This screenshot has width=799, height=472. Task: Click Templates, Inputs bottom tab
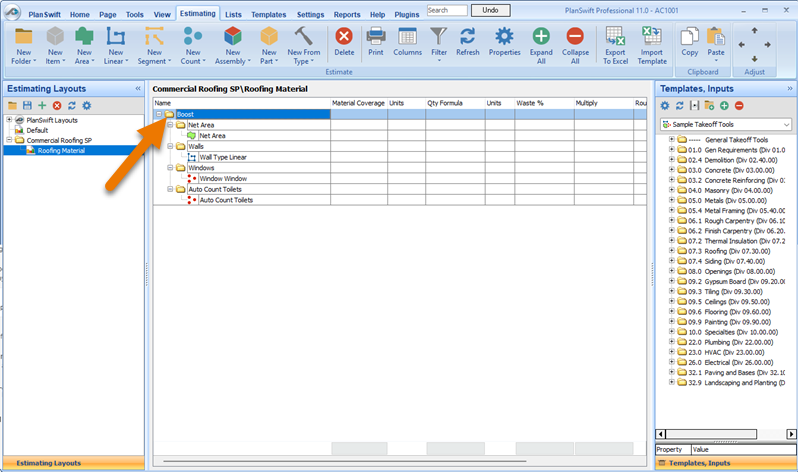pyautogui.click(x=726, y=463)
